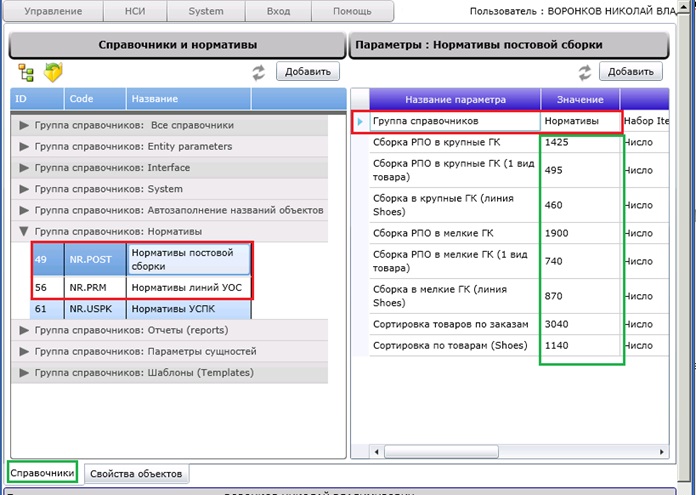Screen dimensions: 696x495
Task: Click the horizontal scrollbar right arrow
Action: (x=662, y=452)
